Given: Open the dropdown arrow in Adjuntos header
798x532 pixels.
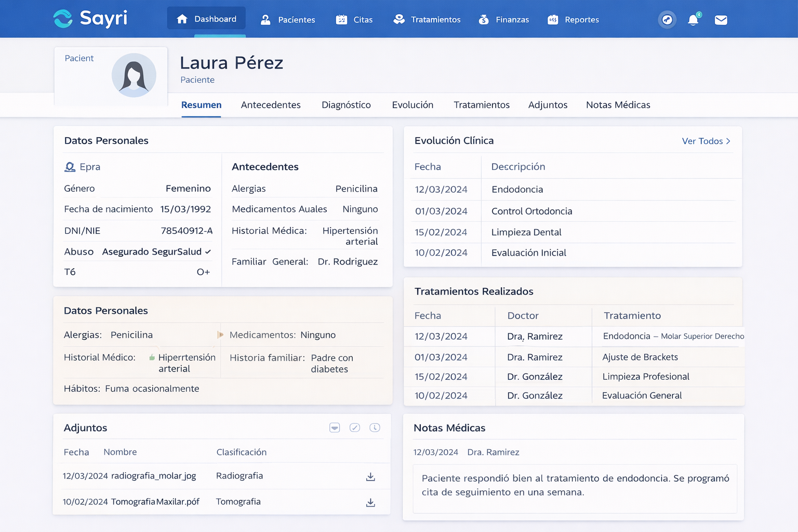Looking at the screenshot, I should (x=335, y=428).
